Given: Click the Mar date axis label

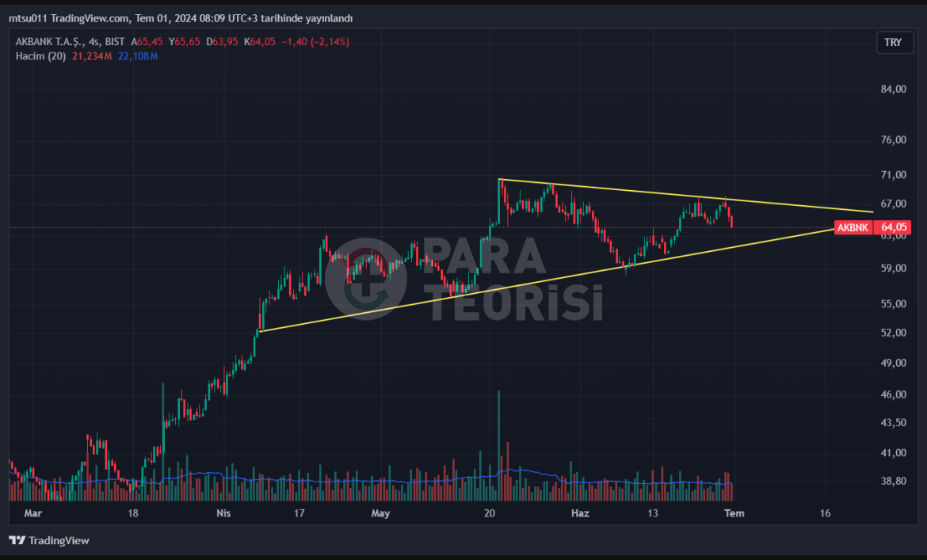Looking at the screenshot, I should point(33,513).
